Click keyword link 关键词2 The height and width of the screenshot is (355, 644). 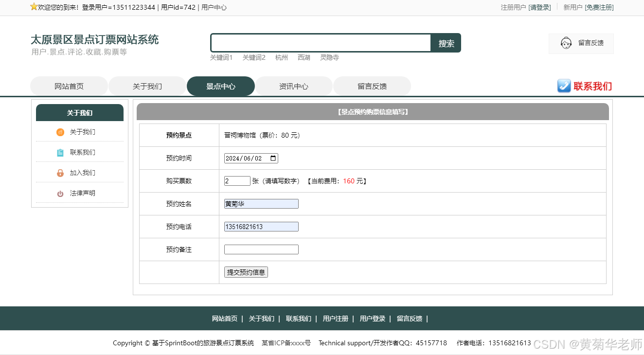[254, 57]
